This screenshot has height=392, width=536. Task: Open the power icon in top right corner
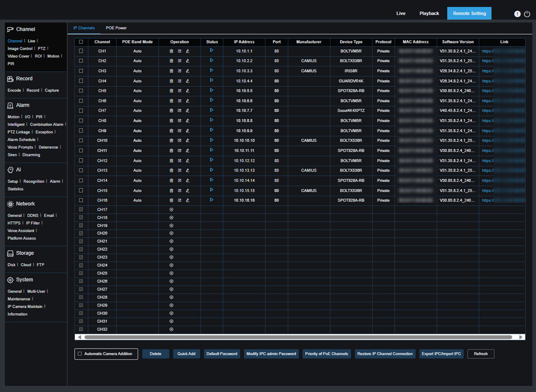[x=527, y=14]
